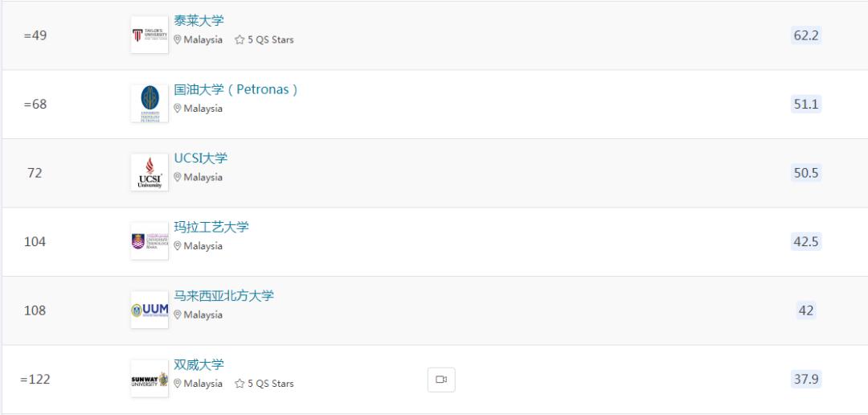Click the UCSI University logo
The width and height of the screenshot is (868, 415).
click(149, 172)
